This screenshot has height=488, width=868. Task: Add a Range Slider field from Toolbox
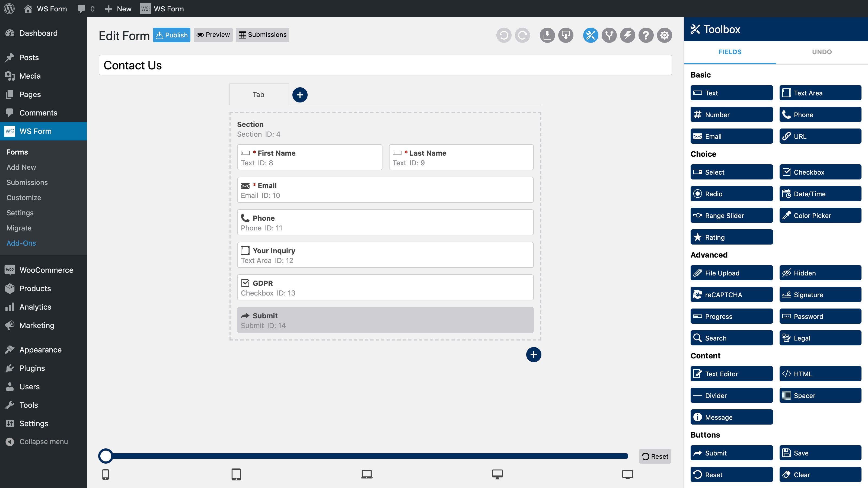tap(732, 216)
